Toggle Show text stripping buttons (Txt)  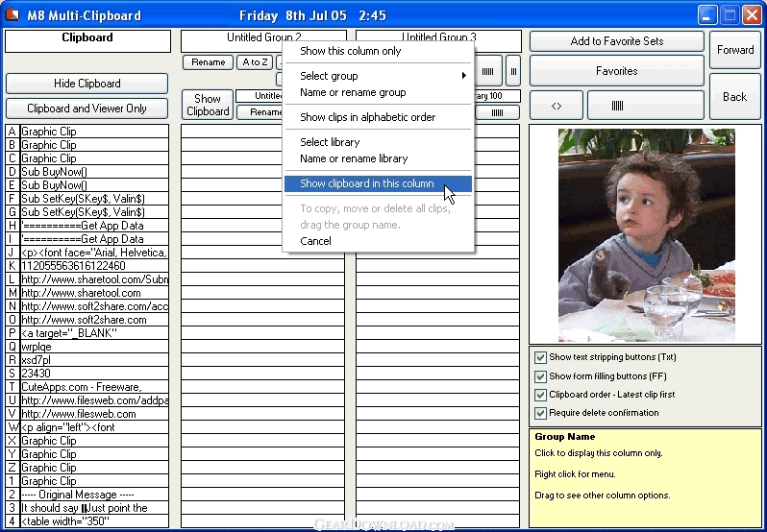click(540, 357)
